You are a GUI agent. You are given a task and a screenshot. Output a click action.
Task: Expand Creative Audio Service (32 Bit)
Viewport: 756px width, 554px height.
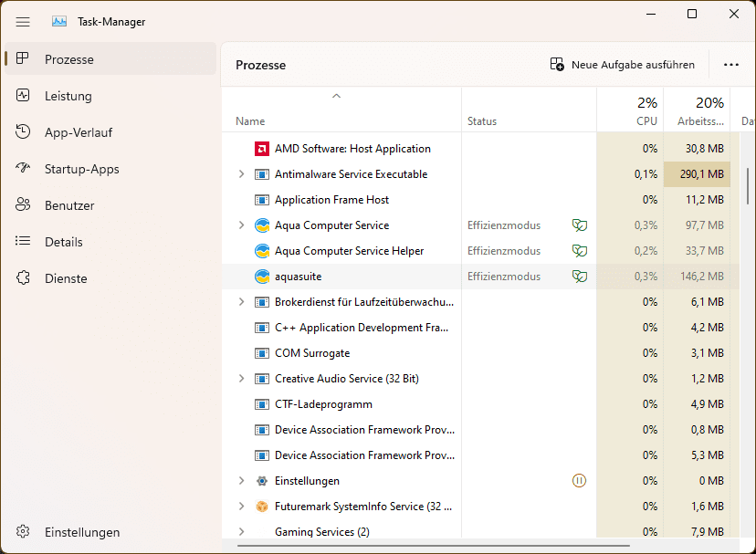point(242,379)
